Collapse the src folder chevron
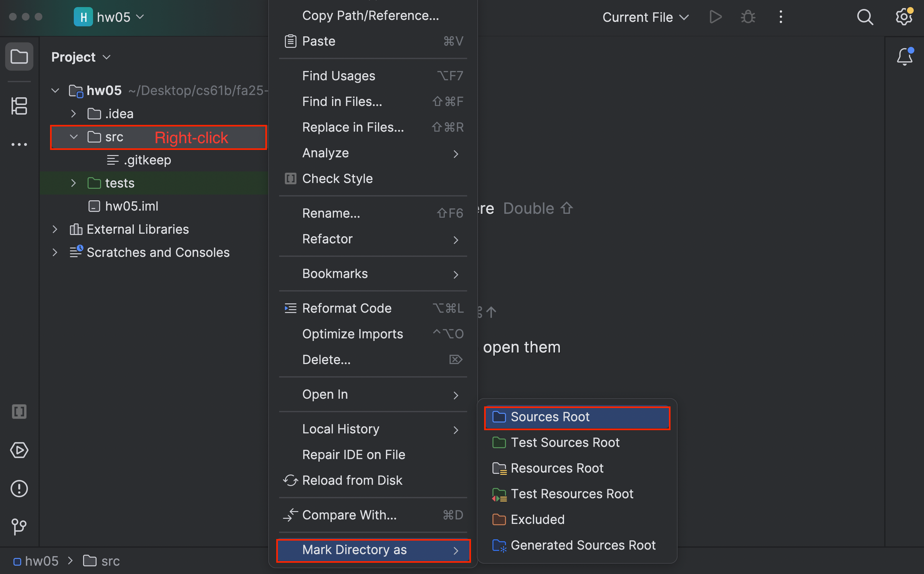 [x=73, y=137]
